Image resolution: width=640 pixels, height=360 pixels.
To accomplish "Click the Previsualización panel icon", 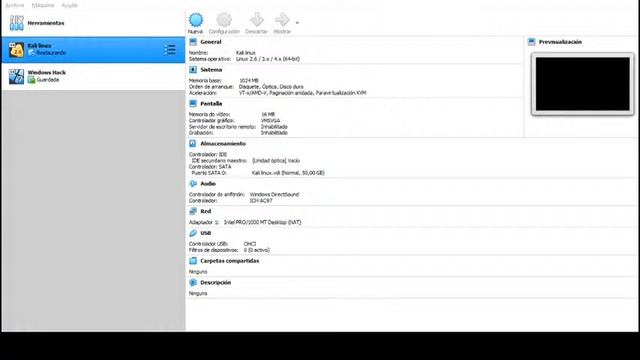I will click(531, 42).
